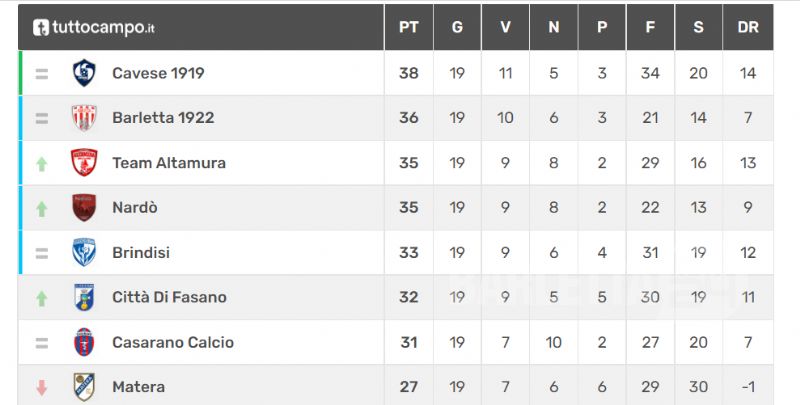Image resolution: width=800 pixels, height=405 pixels.
Task: Click the Team Altamura red crest
Action: point(84,163)
